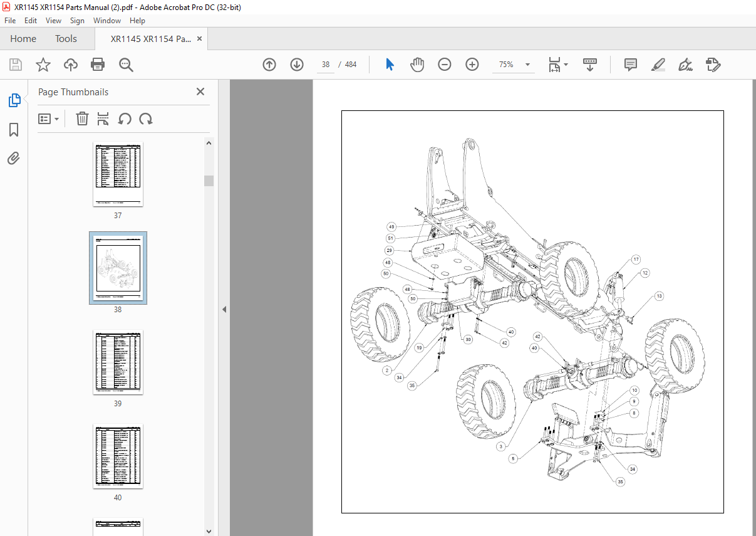Image resolution: width=756 pixels, height=536 pixels.
Task: Print the document
Action: (x=98, y=65)
